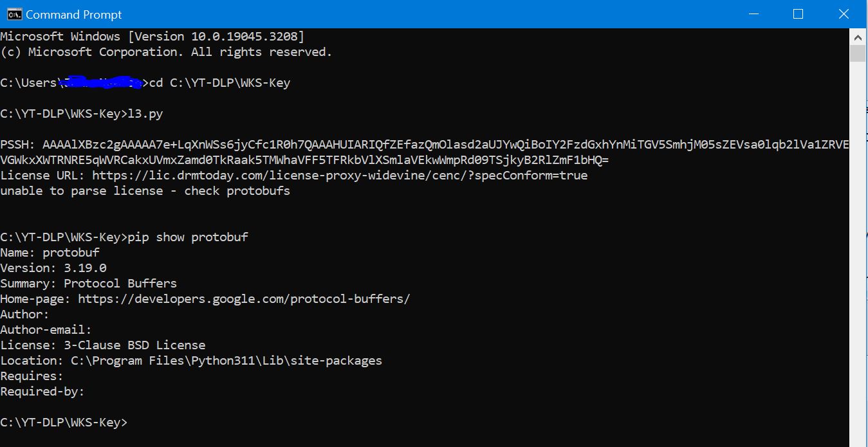This screenshot has width=868, height=447.
Task: Click the lic.drmtoday.com license URL
Action: click(x=340, y=175)
